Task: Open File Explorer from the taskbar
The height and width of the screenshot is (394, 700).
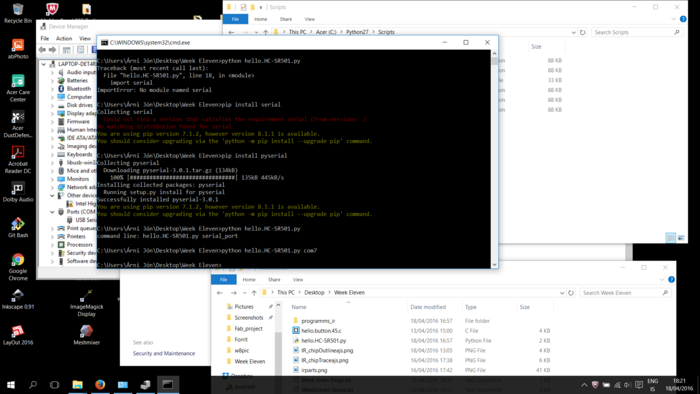Action: coord(78,385)
